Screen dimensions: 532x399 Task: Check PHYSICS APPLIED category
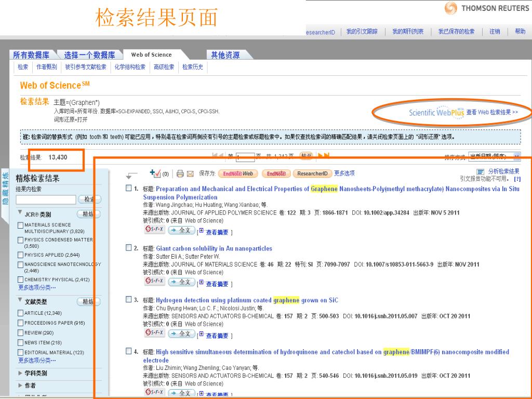(x=20, y=255)
